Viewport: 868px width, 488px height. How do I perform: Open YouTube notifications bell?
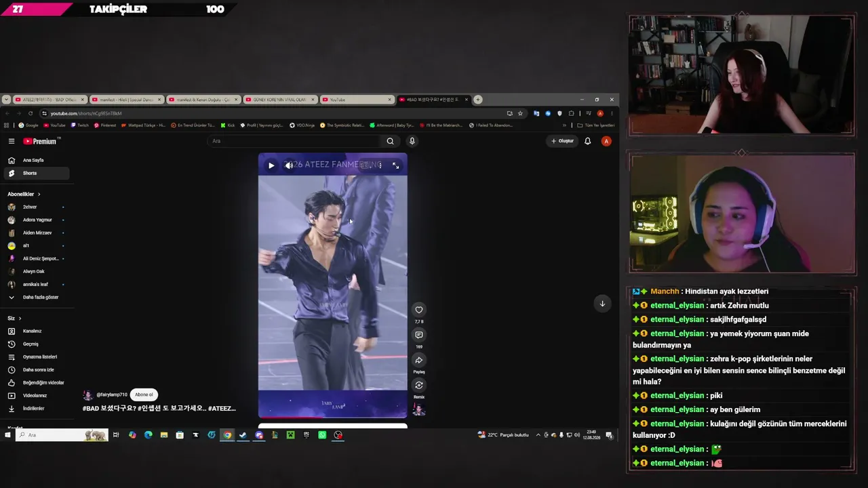tap(588, 141)
